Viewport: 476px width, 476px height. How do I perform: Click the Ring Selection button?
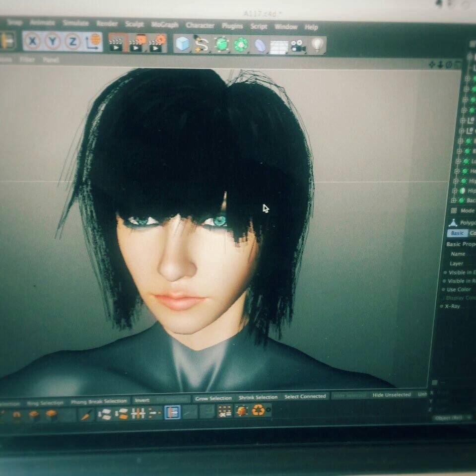coord(45,403)
